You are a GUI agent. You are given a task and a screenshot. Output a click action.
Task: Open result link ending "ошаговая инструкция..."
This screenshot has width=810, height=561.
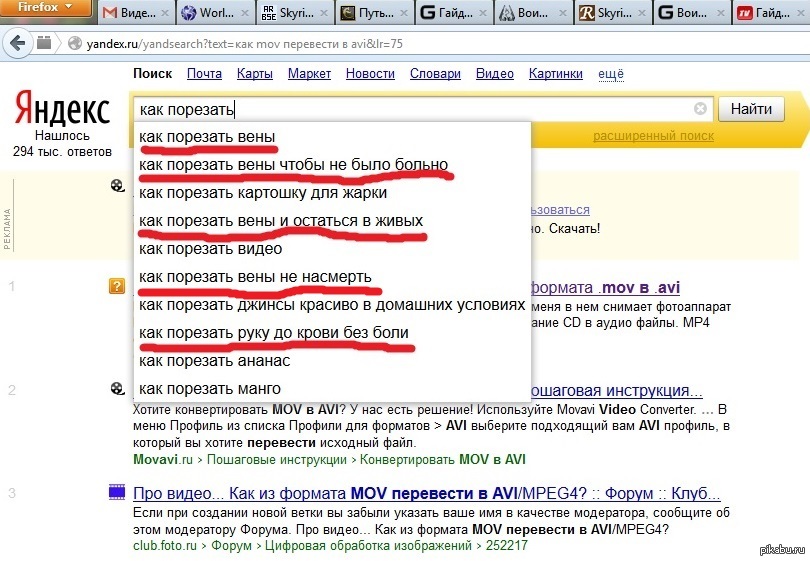tap(616, 391)
